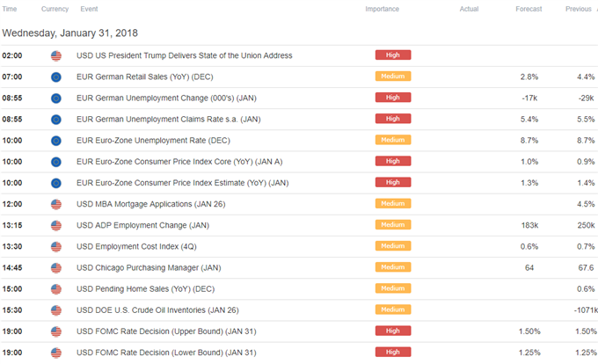
Task: Click High badge for State of the Union event
Action: [393, 55]
